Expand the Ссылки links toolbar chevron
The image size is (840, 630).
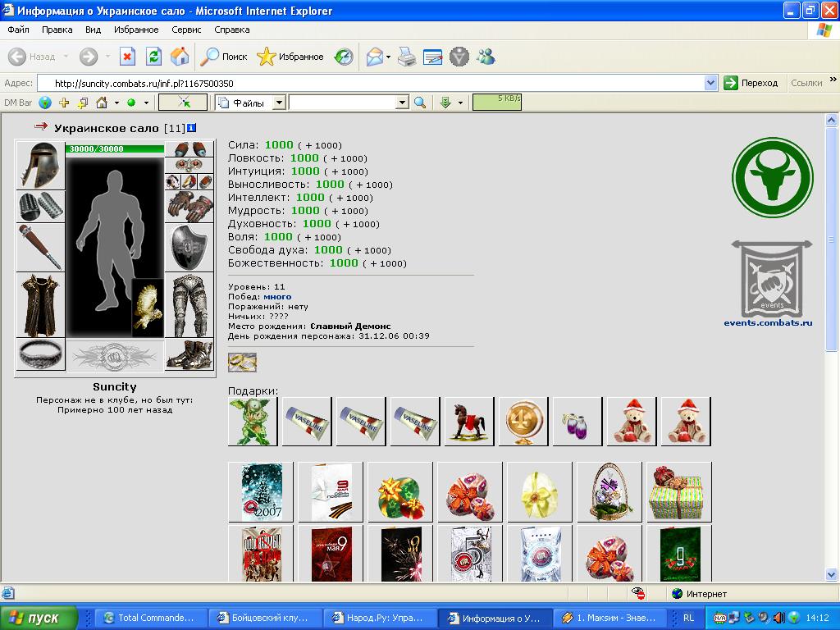pos(833,80)
